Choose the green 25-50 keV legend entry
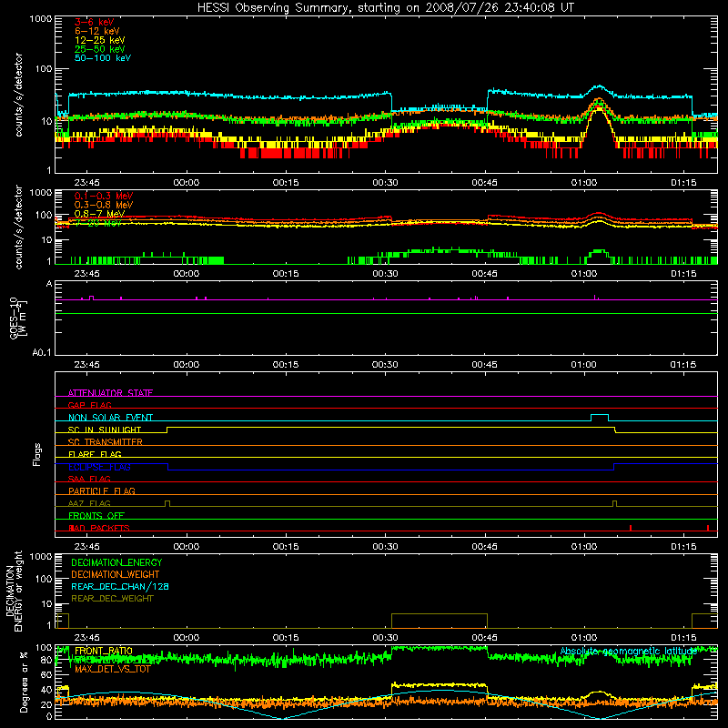 [x=100, y=49]
